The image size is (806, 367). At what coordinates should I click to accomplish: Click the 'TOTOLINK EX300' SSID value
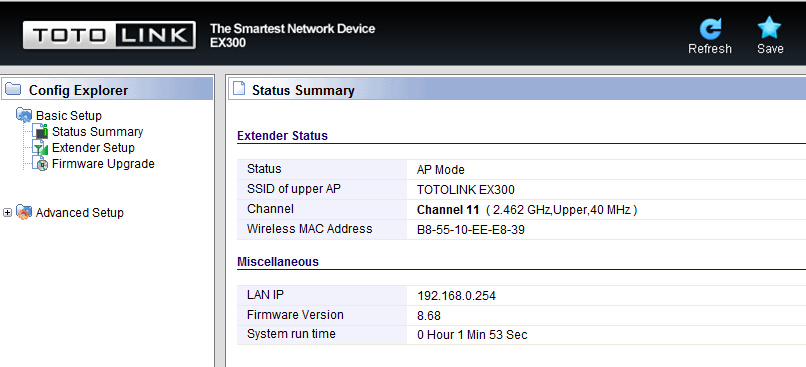tap(466, 190)
